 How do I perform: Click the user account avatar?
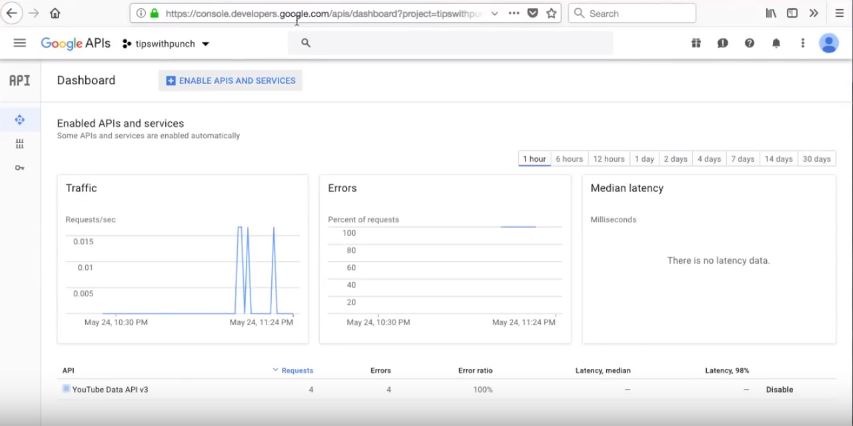(x=828, y=43)
